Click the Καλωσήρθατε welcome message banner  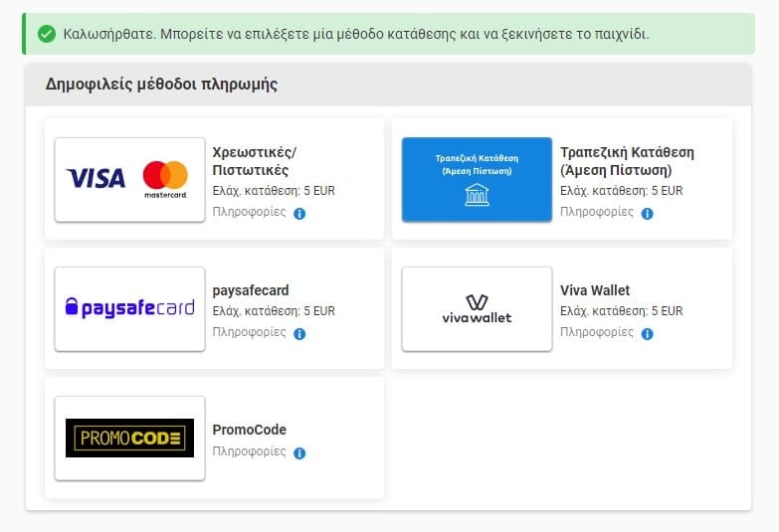click(355, 34)
